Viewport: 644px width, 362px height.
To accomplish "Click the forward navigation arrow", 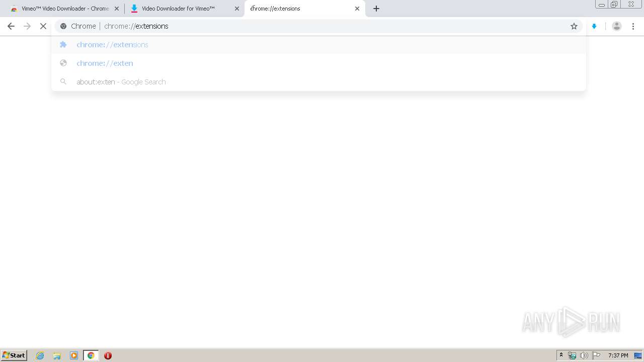I will pyautogui.click(x=27, y=26).
